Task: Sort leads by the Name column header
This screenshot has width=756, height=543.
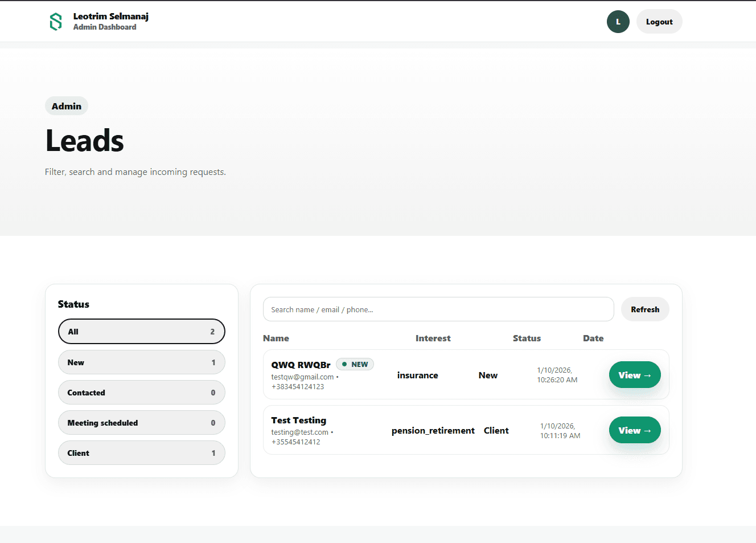Action: [276, 338]
